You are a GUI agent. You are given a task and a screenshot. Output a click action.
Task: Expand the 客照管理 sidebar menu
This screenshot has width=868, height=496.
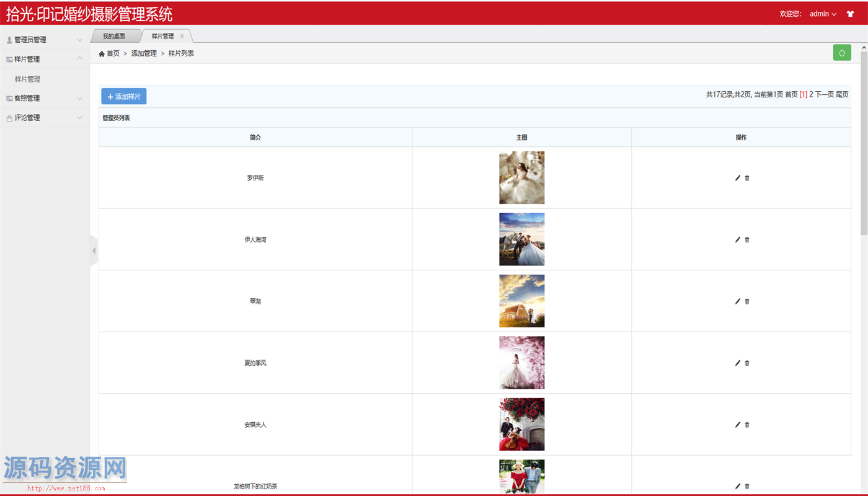45,98
